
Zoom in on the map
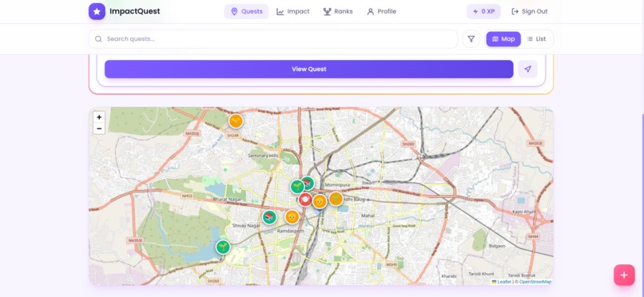99,117
